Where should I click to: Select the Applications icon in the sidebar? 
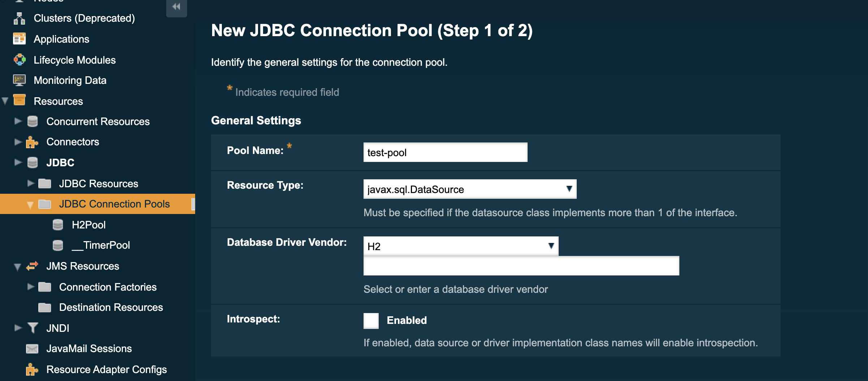point(20,39)
